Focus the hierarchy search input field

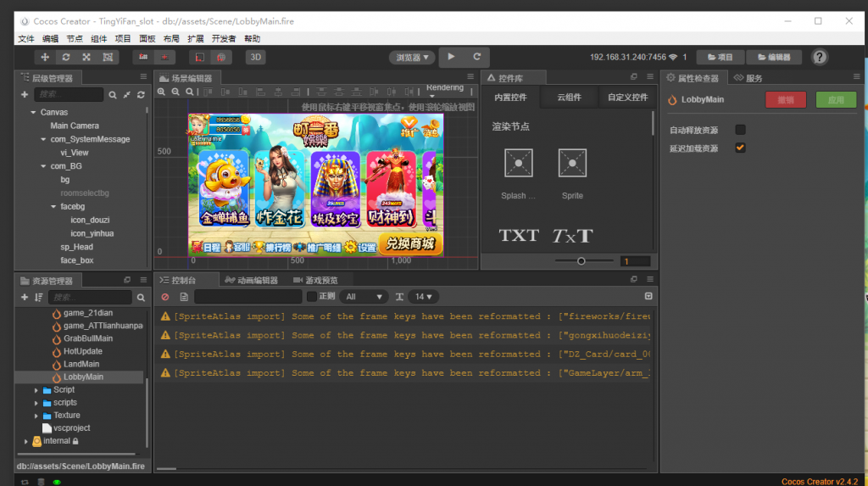(69, 95)
